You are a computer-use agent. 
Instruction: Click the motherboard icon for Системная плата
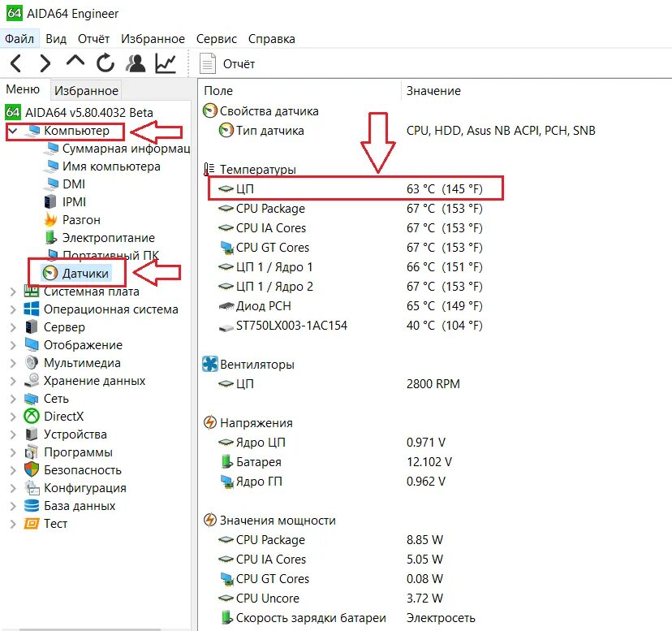(x=32, y=292)
